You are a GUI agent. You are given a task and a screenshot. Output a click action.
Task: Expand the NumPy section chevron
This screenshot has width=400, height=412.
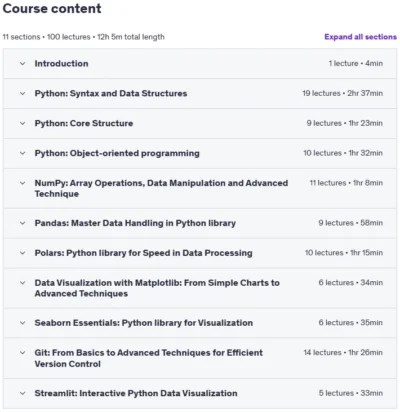coord(22,183)
